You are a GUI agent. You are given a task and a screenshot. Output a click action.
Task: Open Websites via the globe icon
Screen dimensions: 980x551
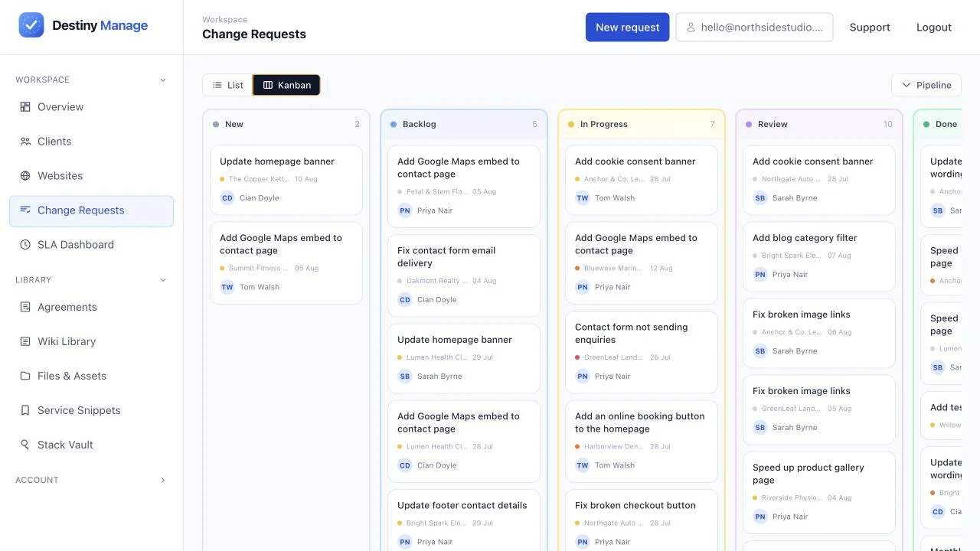25,176
